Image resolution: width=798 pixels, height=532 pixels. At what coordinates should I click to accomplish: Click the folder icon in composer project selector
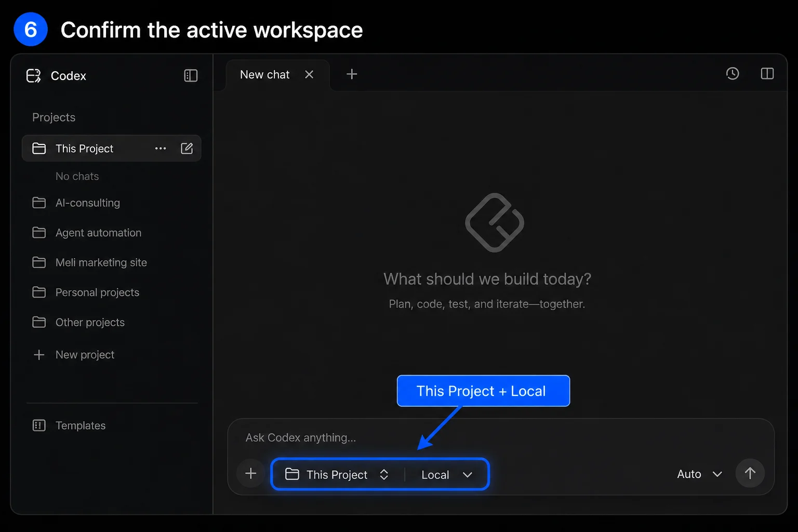pos(292,474)
